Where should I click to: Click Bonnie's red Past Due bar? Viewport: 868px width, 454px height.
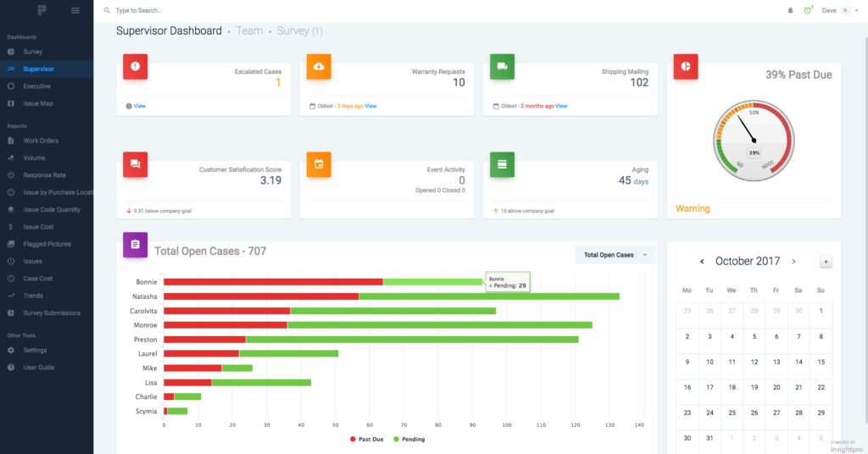pyautogui.click(x=273, y=281)
